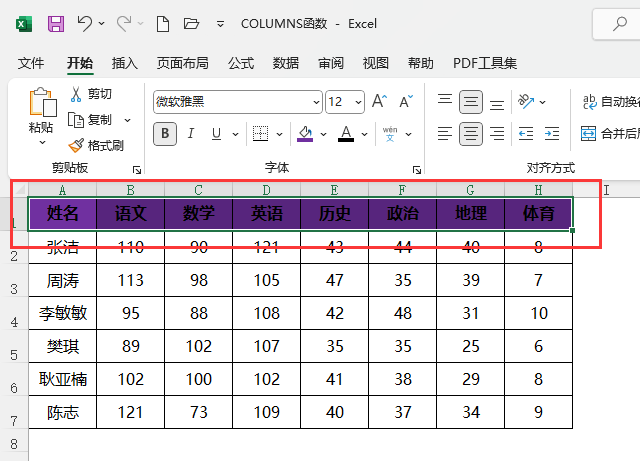Expand the borders options arrow
The height and width of the screenshot is (461, 640).
(x=280, y=134)
